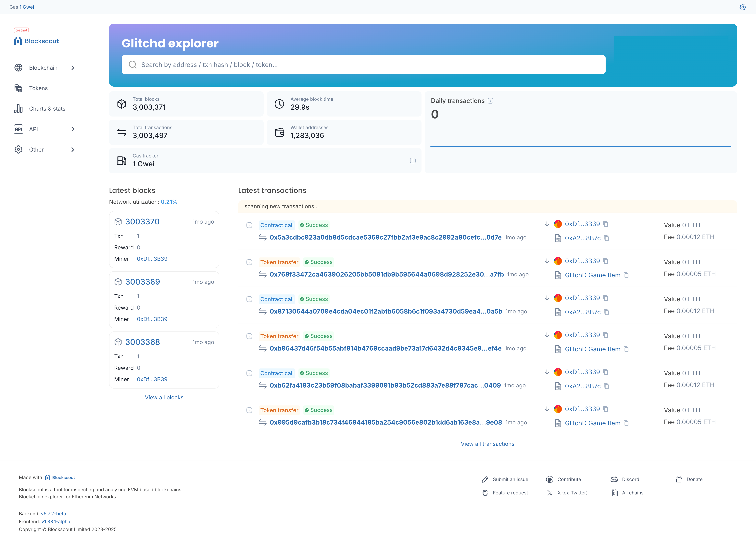Open block 3003370

click(142, 222)
